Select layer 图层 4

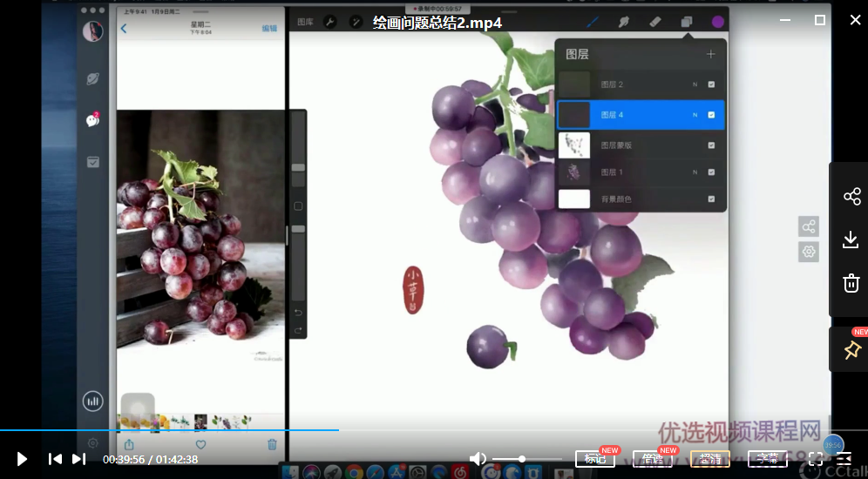(x=641, y=115)
